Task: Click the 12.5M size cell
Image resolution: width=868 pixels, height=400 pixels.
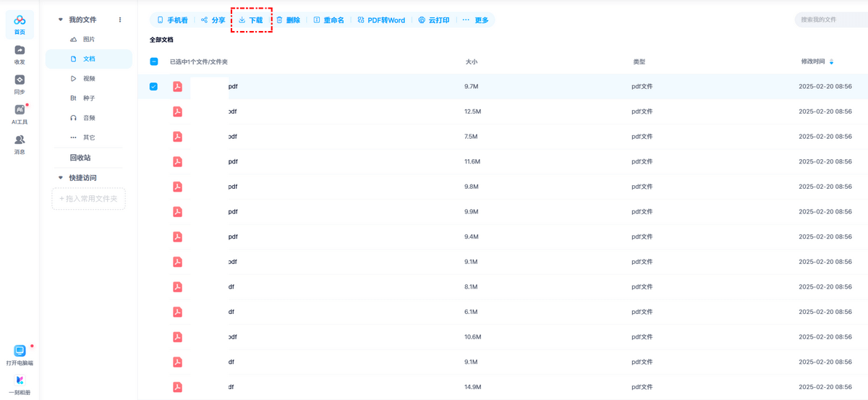Action: [472, 111]
